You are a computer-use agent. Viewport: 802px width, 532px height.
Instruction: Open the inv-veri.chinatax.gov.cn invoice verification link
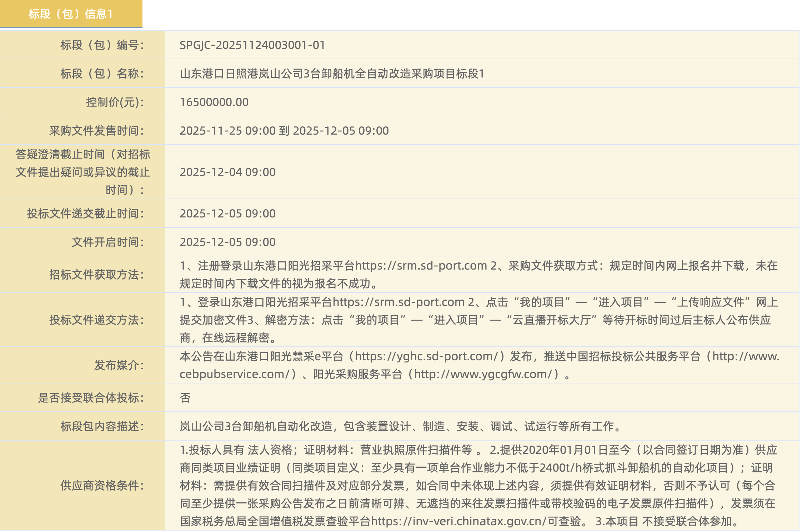458,521
